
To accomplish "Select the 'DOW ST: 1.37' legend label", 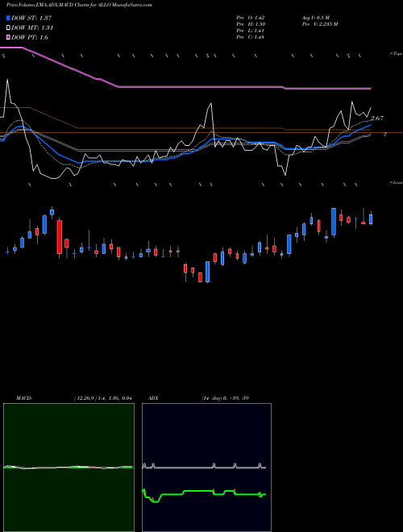I will [31, 19].
